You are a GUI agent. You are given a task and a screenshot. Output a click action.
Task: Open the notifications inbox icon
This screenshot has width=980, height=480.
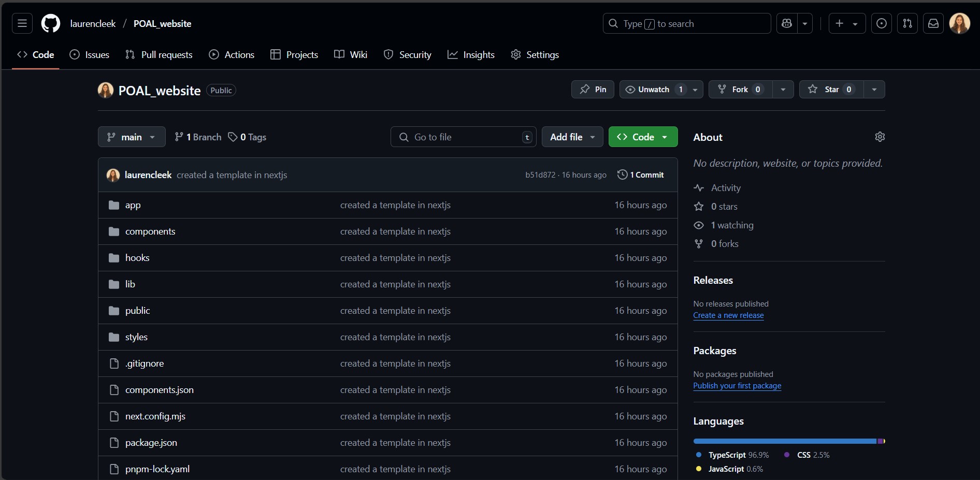pyautogui.click(x=933, y=23)
